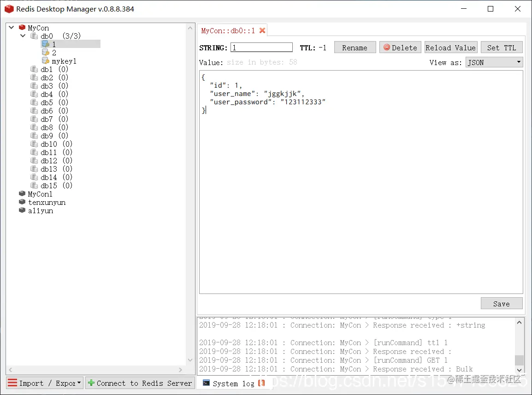Open the db14 database icon
The width and height of the screenshot is (532, 395).
click(x=34, y=177)
